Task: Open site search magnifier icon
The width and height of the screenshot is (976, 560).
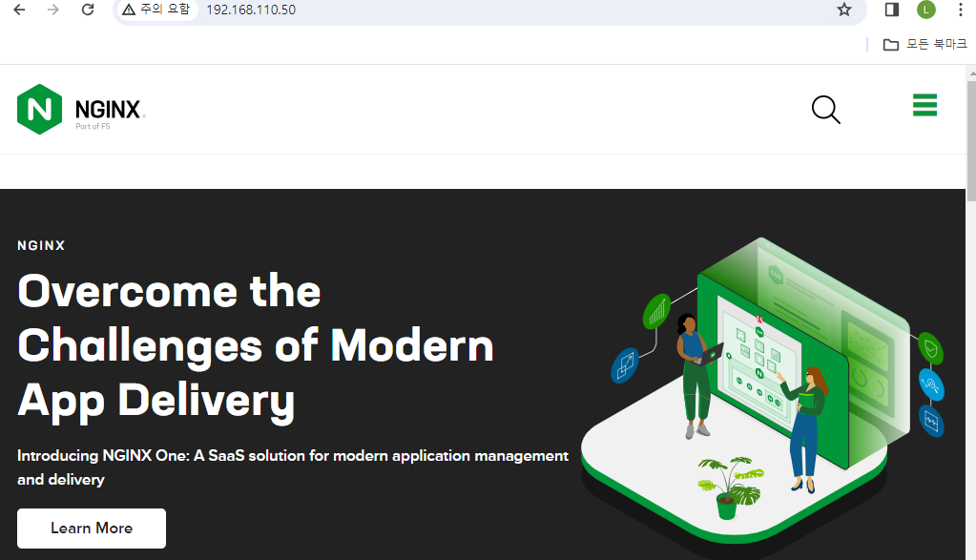Action: tap(826, 110)
